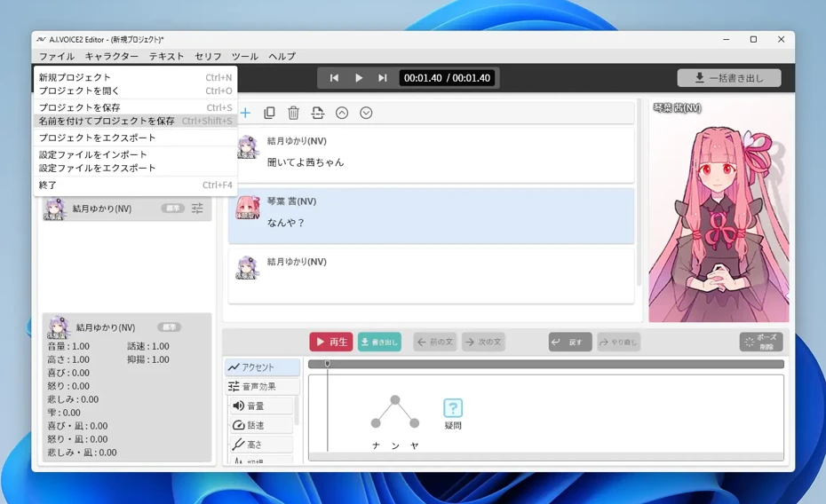
Task: Delete the selected line with trash icon
Action: coord(293,113)
